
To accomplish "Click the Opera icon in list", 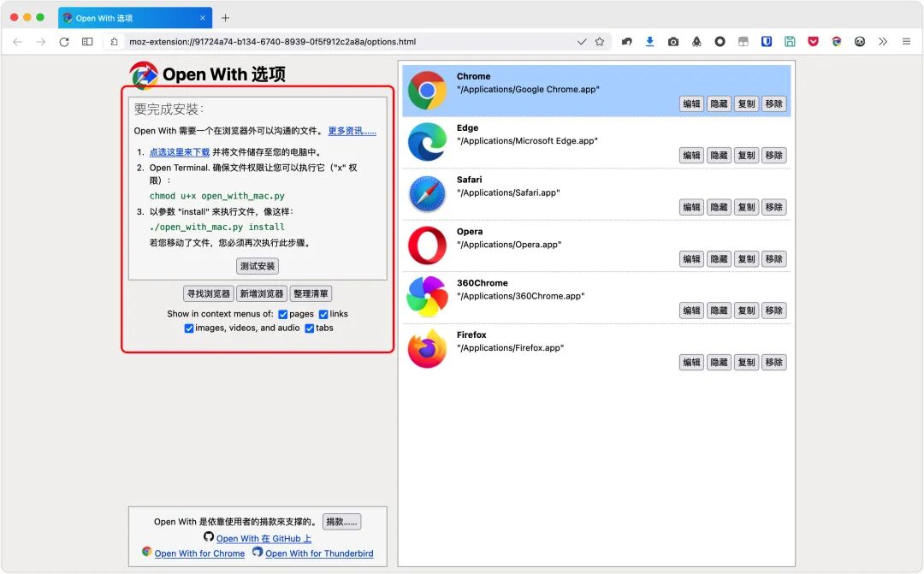I will click(x=427, y=246).
